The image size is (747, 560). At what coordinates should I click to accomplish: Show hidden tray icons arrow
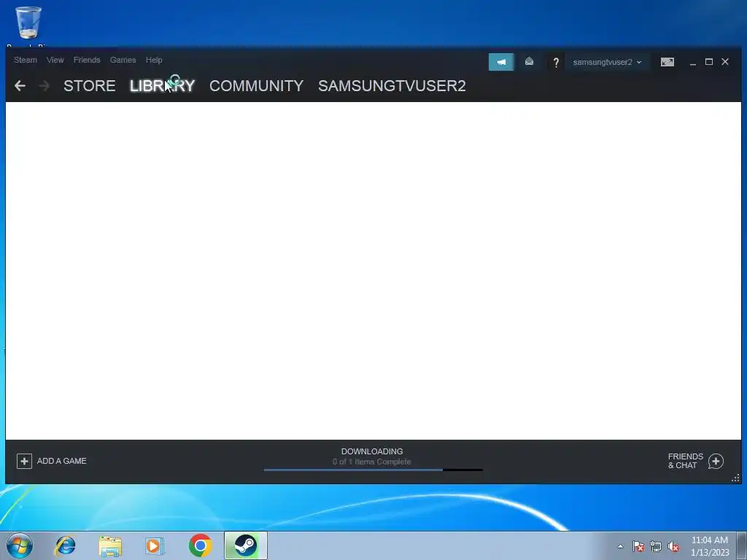[x=620, y=546]
